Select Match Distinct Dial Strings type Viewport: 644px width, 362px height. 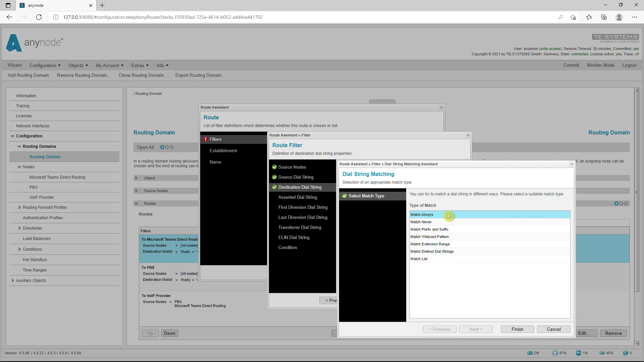[x=490, y=251]
